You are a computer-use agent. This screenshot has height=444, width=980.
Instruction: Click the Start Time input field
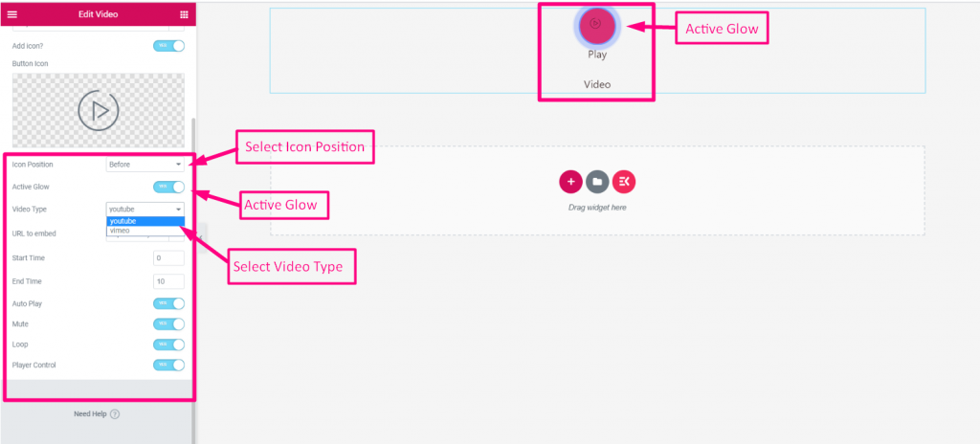(x=168, y=258)
